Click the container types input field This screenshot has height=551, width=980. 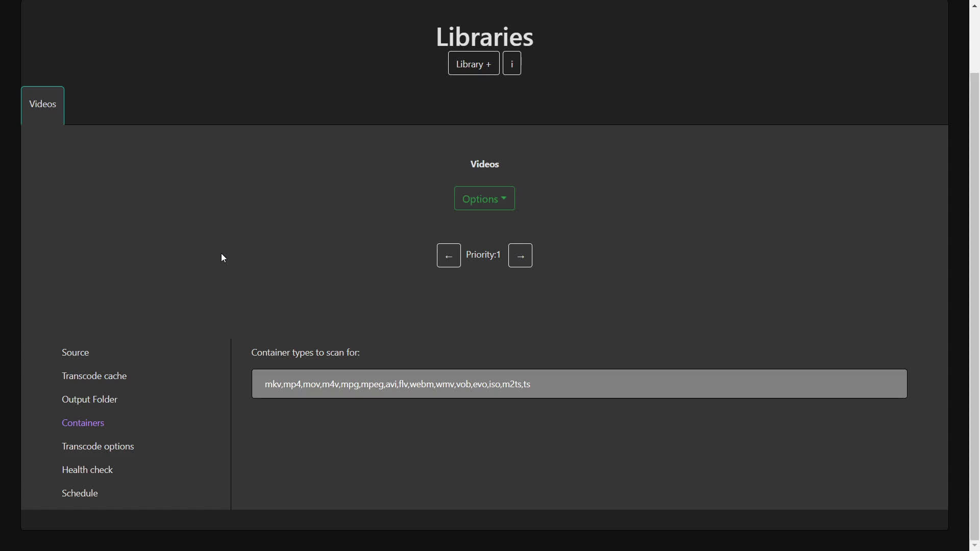tap(578, 384)
